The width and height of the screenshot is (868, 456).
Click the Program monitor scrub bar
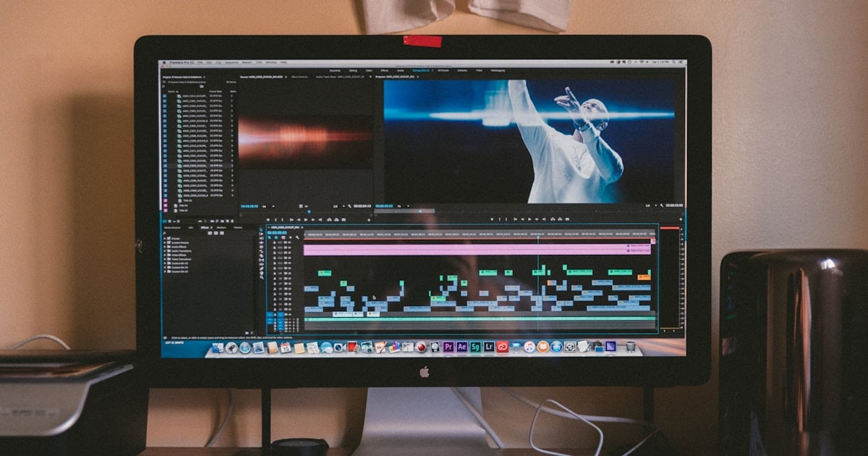506,211
